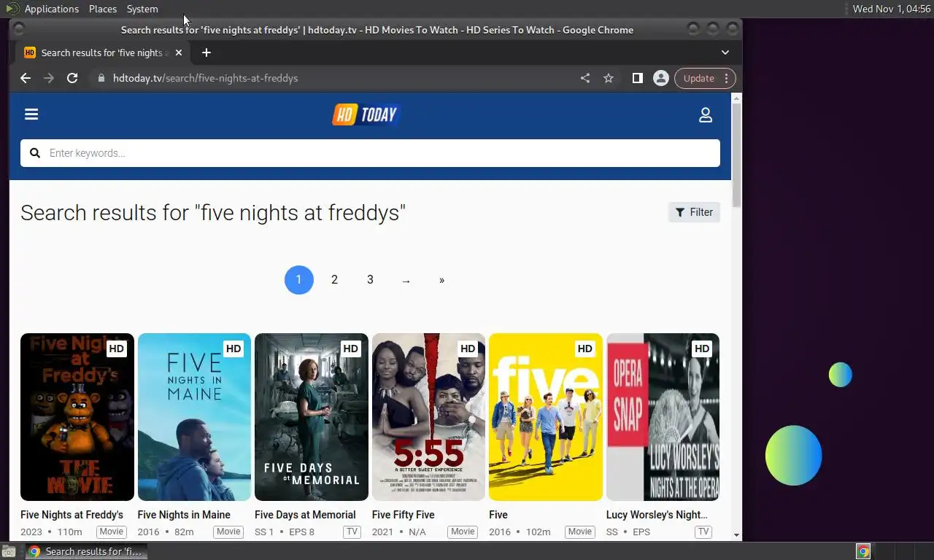Open the 5:55 movie poster
This screenshot has width=934, height=560.
coord(428,417)
